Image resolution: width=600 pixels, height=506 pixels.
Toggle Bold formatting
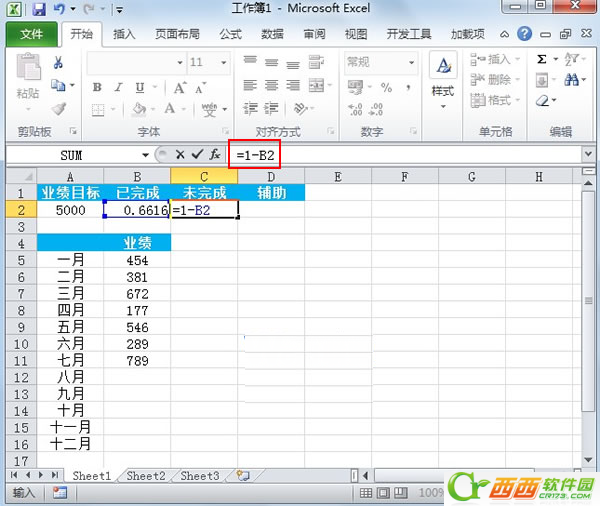[x=97, y=86]
